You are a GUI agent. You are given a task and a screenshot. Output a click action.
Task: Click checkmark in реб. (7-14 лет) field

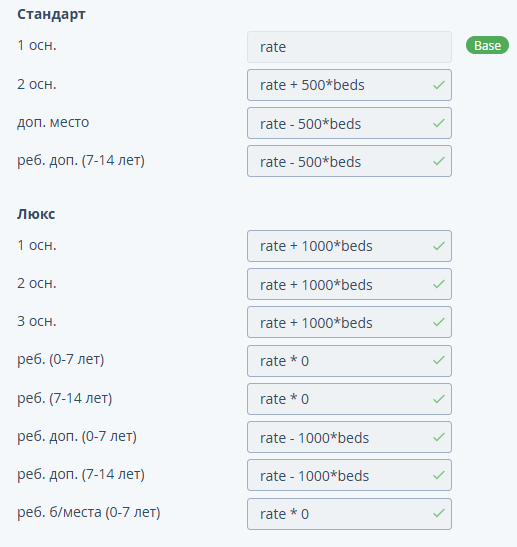coord(439,399)
